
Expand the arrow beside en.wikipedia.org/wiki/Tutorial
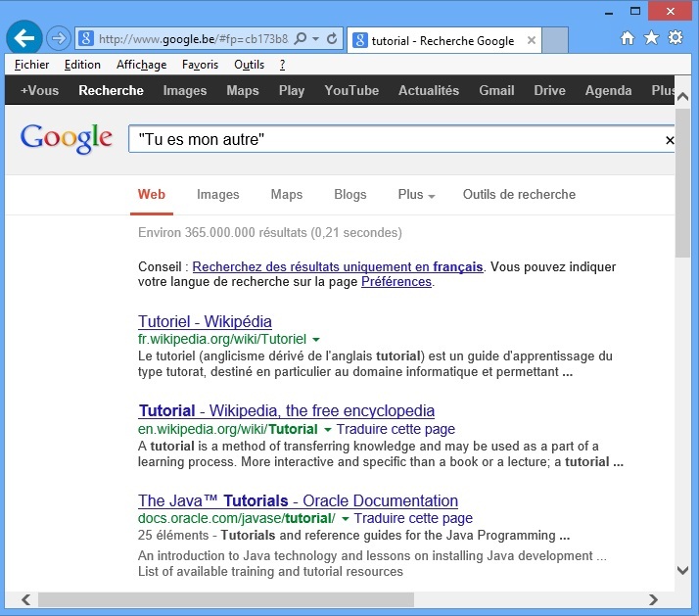click(x=328, y=430)
